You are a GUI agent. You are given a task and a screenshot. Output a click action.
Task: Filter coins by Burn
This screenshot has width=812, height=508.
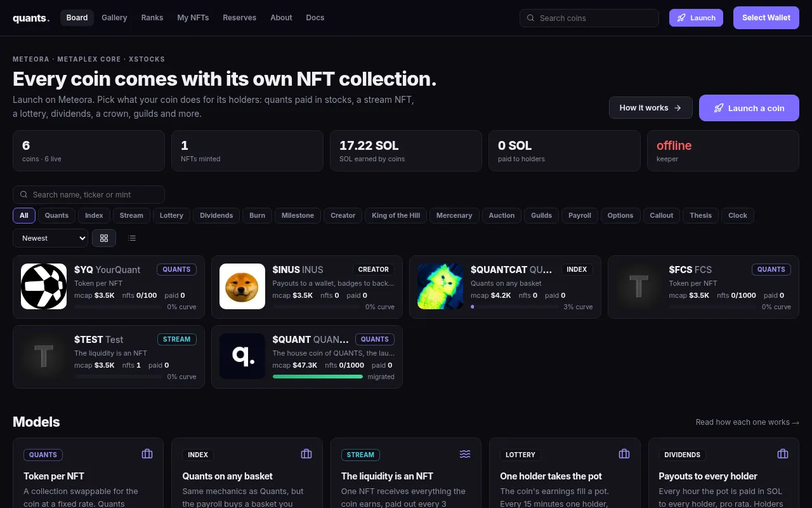tap(258, 215)
